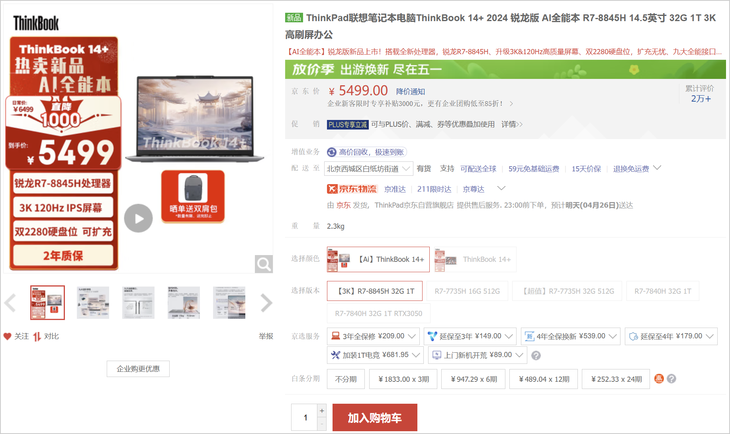This screenshot has width=730, height=434.
Task: Click 15天价保 price protection link
Action: (x=586, y=169)
